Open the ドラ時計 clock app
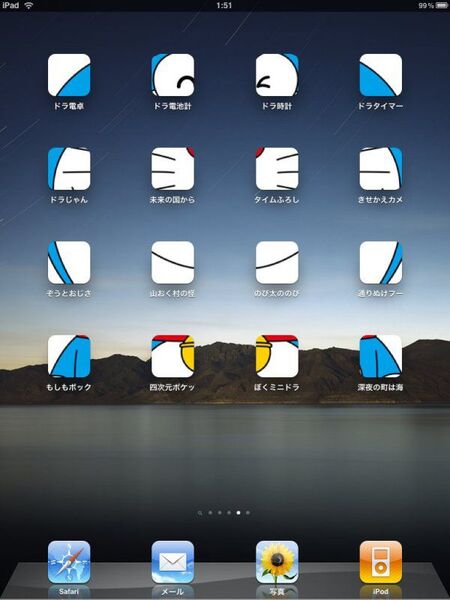 pos(277,75)
